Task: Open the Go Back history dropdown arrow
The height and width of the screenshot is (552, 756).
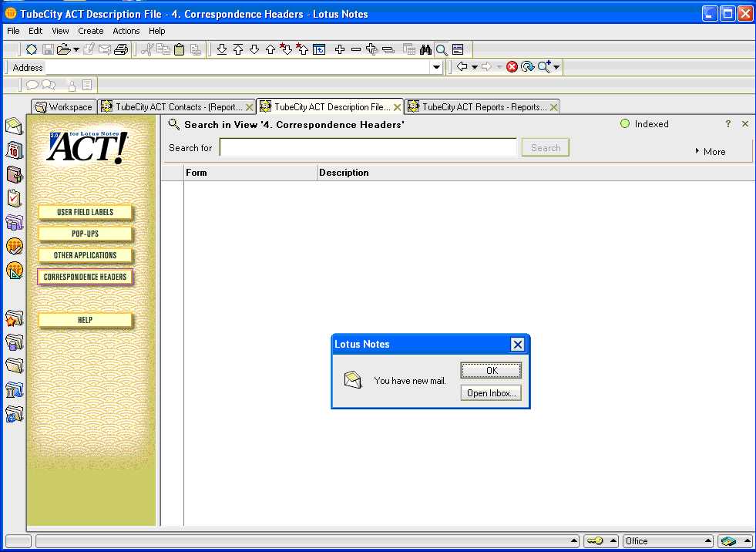Action: [x=475, y=67]
